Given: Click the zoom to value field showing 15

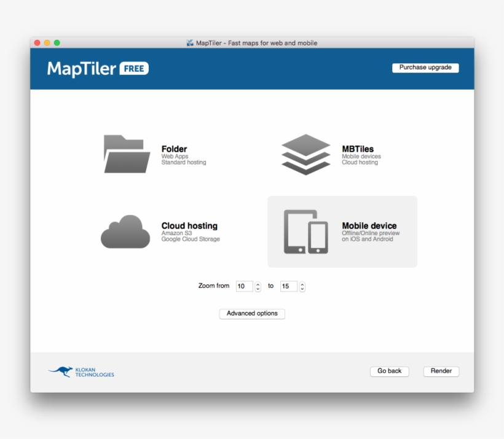Looking at the screenshot, I should click(x=289, y=286).
